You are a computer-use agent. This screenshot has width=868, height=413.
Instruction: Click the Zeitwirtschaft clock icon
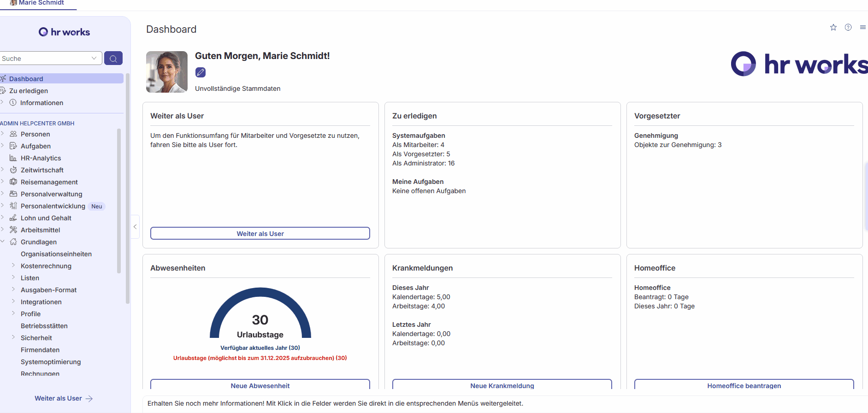point(13,170)
